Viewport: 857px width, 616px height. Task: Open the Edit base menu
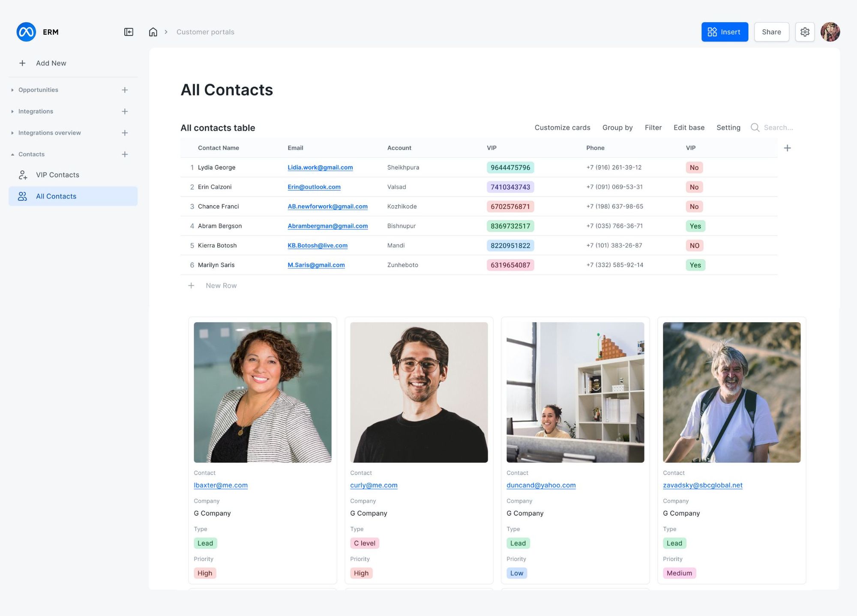689,127
